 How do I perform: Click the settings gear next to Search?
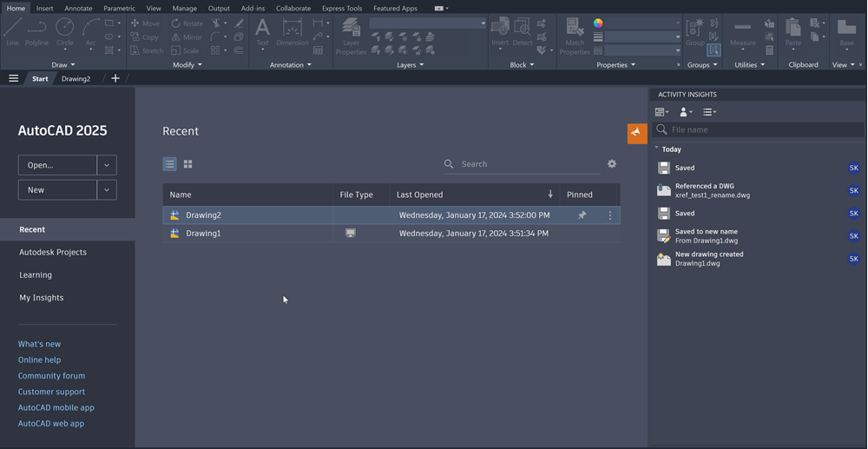point(612,164)
